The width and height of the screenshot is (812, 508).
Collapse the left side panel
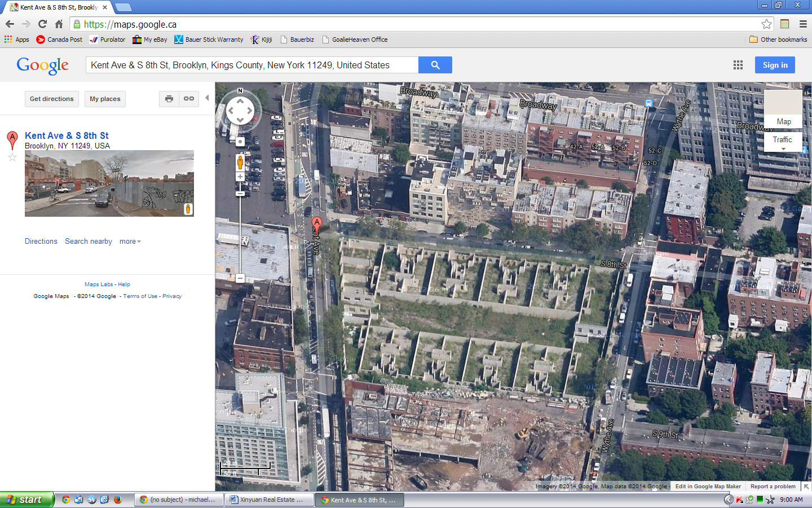pyautogui.click(x=207, y=98)
